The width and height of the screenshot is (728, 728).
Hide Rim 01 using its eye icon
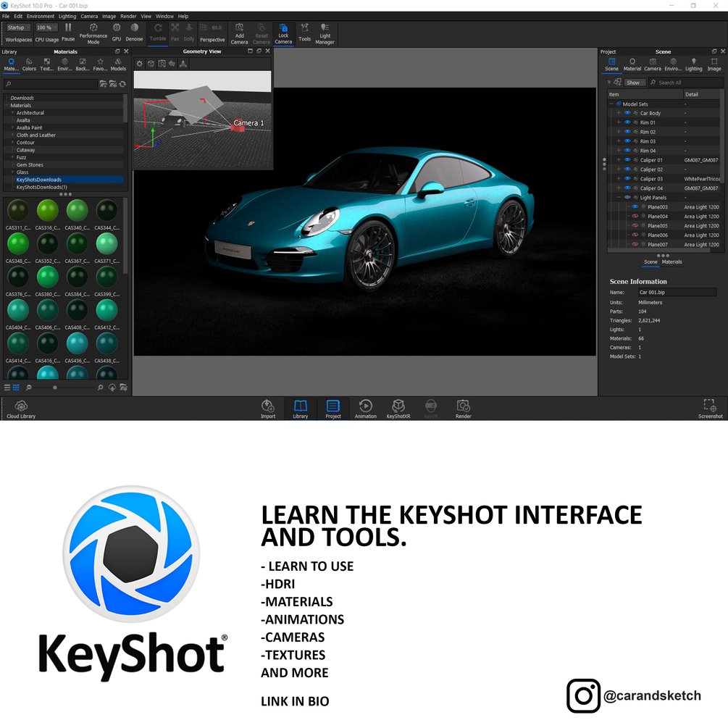[627, 122]
